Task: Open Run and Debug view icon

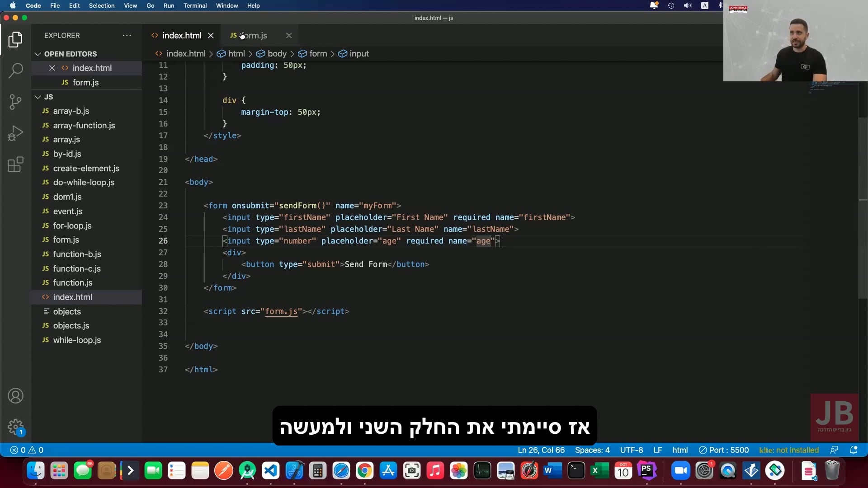Action: click(15, 133)
